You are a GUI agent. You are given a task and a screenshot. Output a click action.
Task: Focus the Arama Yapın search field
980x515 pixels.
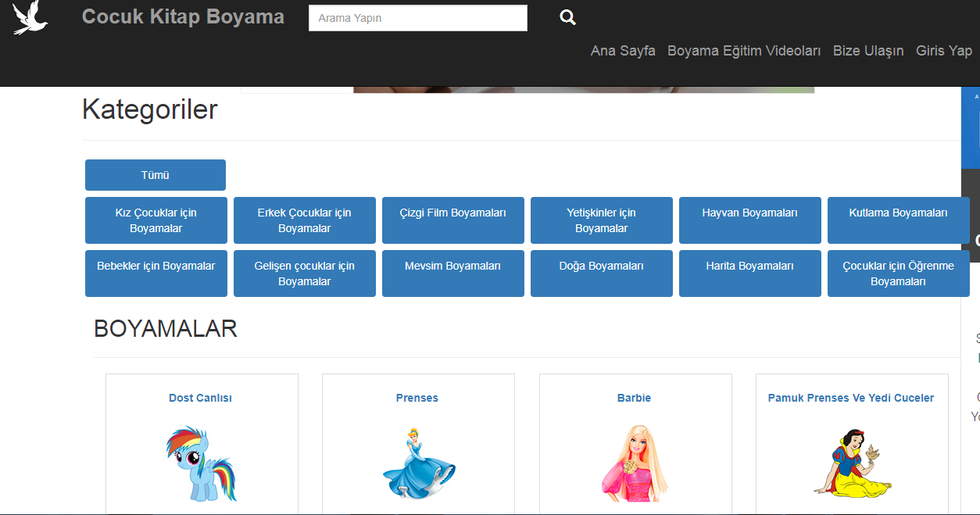(x=417, y=18)
